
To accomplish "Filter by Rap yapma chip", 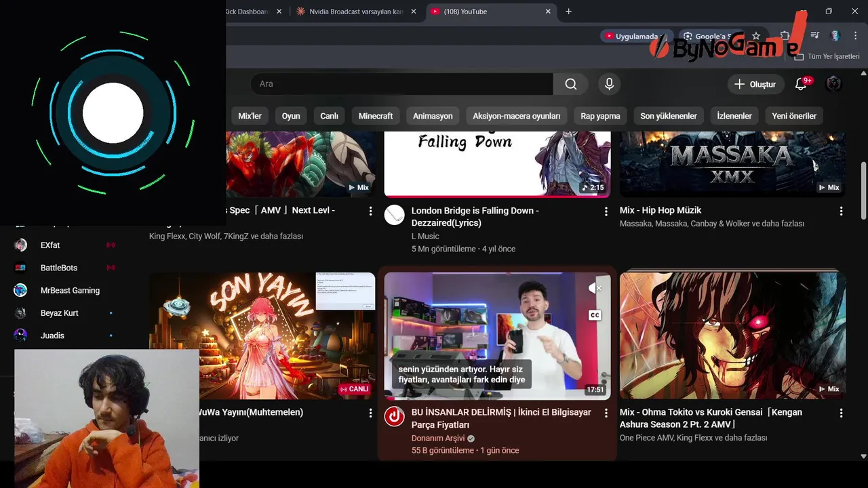I will click(600, 116).
